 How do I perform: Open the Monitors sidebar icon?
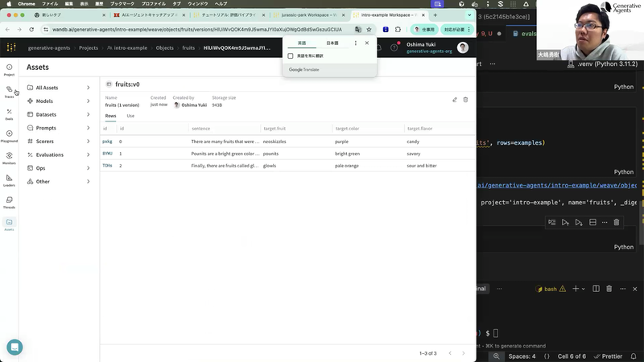(9, 158)
